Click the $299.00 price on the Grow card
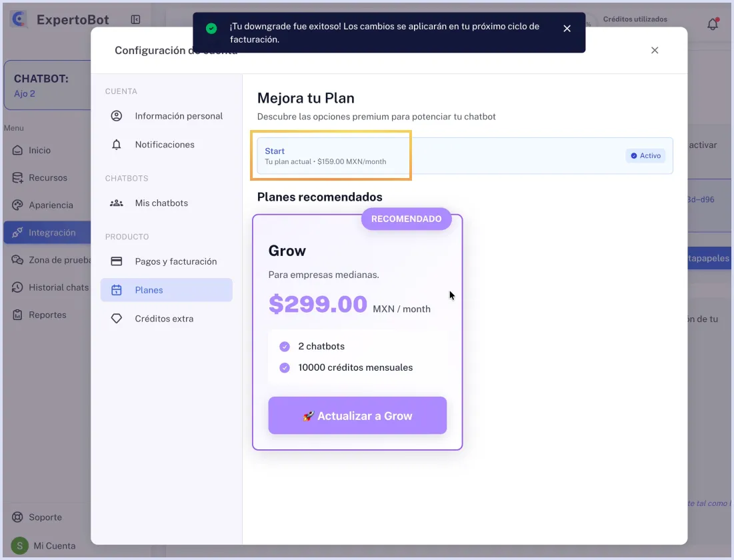Image resolution: width=734 pixels, height=560 pixels. click(318, 304)
